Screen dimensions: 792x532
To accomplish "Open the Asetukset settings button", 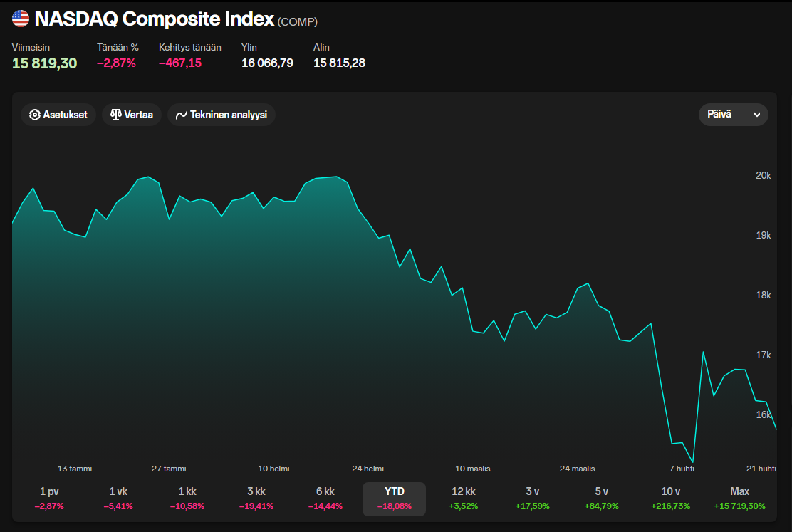I will coord(58,115).
